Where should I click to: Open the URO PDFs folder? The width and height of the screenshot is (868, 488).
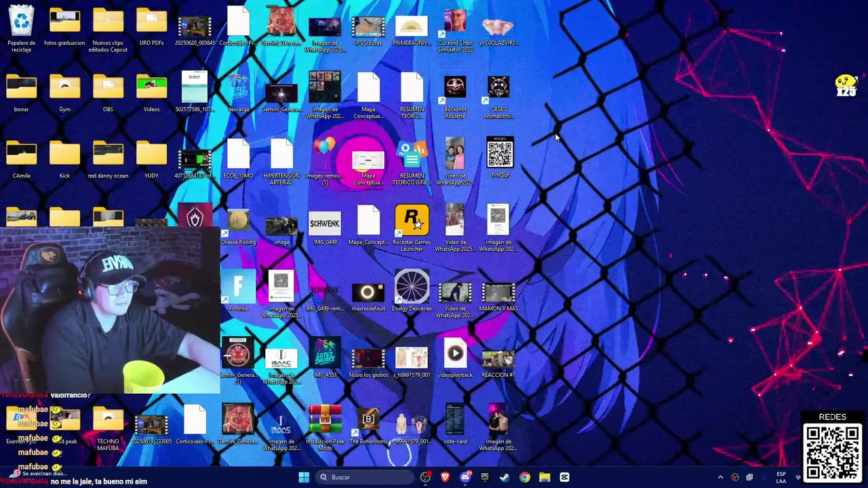(151, 27)
